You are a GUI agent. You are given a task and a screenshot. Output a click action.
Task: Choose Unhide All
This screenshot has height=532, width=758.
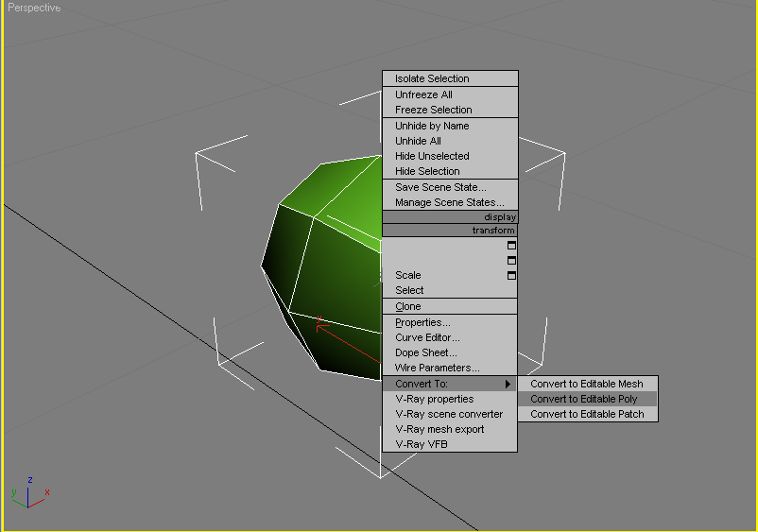click(x=450, y=141)
